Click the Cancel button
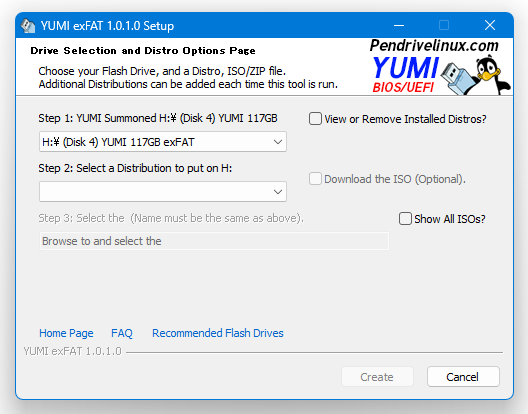This screenshot has width=528, height=414. pos(463,377)
